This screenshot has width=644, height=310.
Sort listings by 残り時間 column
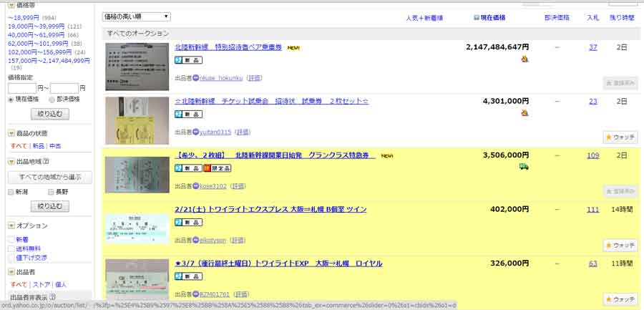(x=622, y=16)
